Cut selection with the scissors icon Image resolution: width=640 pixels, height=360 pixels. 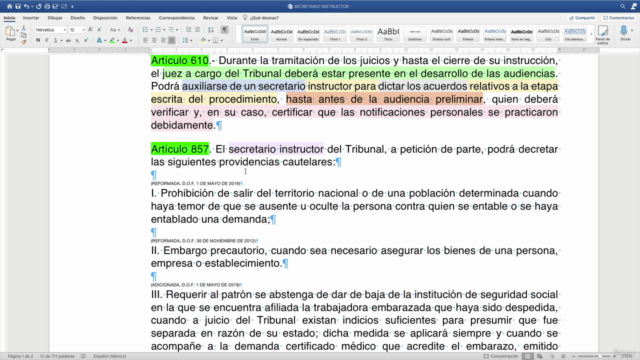24,28
